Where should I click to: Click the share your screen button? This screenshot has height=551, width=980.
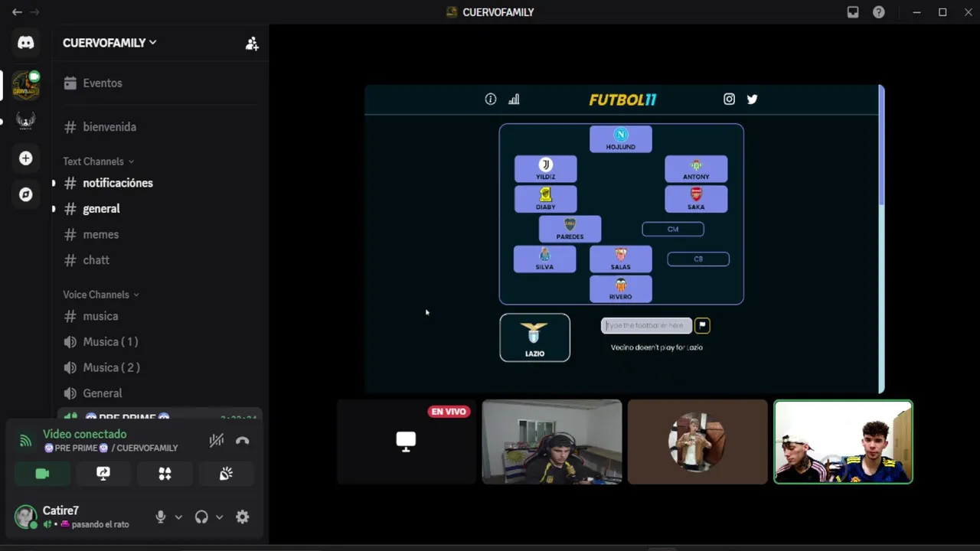pos(103,474)
